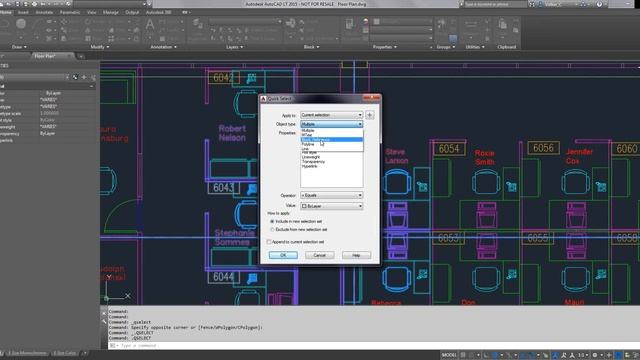
Task: Select the Circle tool in the Draw panel
Action: coord(21,24)
